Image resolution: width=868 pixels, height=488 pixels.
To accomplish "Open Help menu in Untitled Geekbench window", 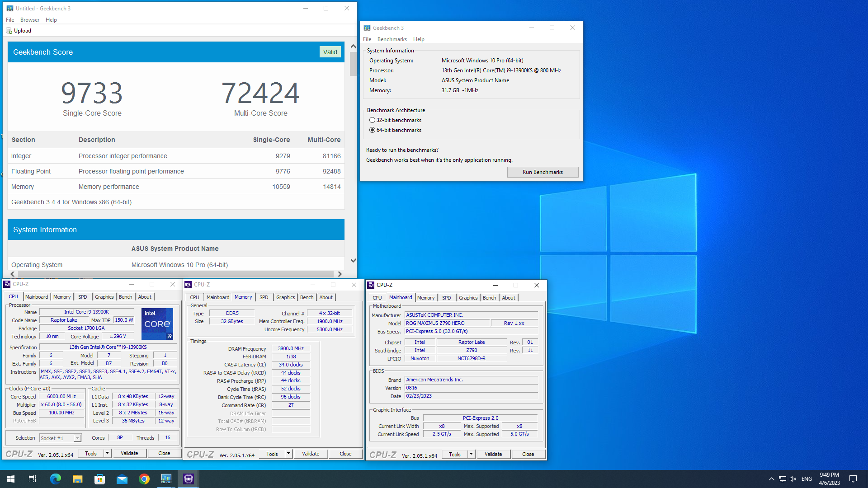I will pos(51,20).
